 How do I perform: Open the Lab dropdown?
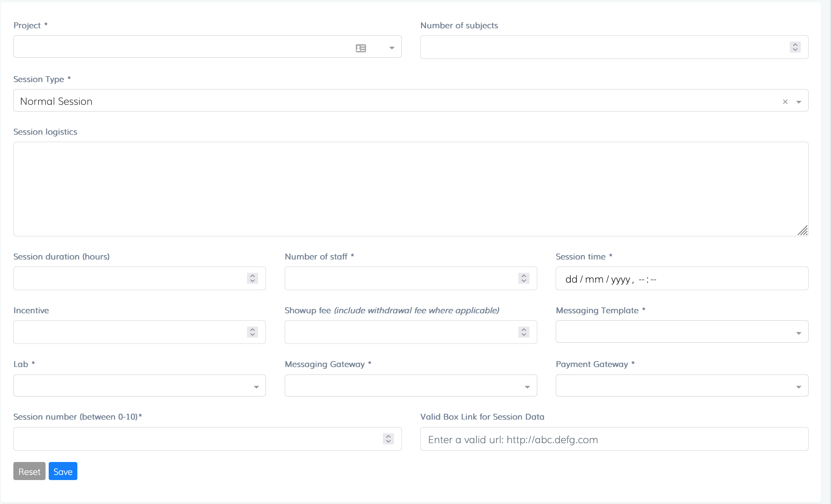(x=256, y=387)
